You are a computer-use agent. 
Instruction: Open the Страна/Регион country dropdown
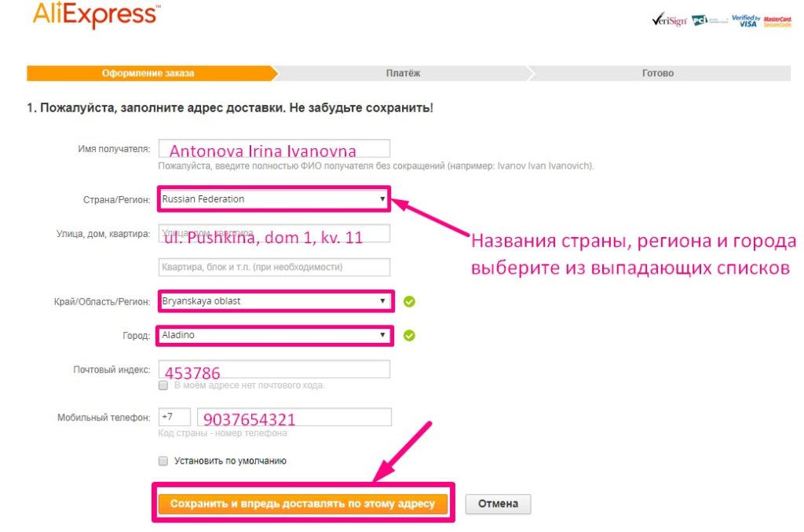coord(275,199)
